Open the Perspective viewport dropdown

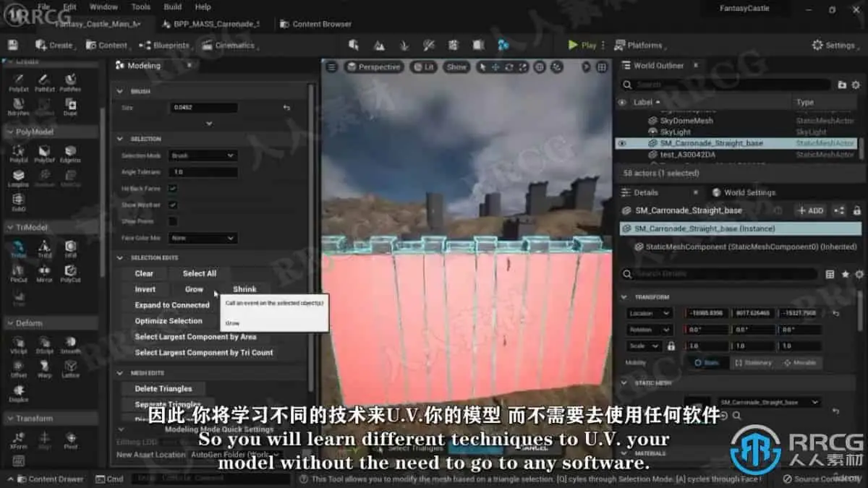(x=373, y=67)
